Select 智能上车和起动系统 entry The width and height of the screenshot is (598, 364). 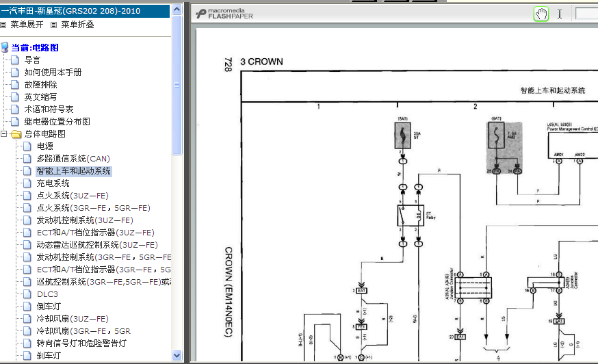(x=74, y=171)
